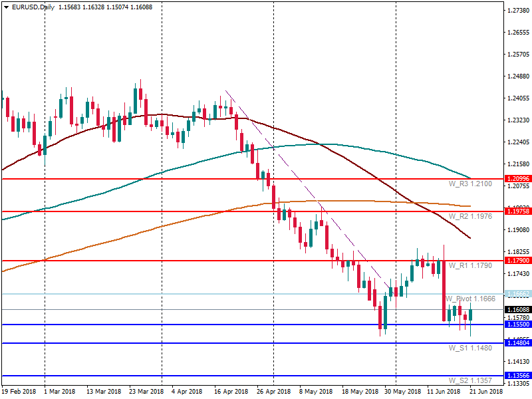Click the 19 Feb 2018 date label
The height and width of the screenshot is (399, 532).
point(19,392)
